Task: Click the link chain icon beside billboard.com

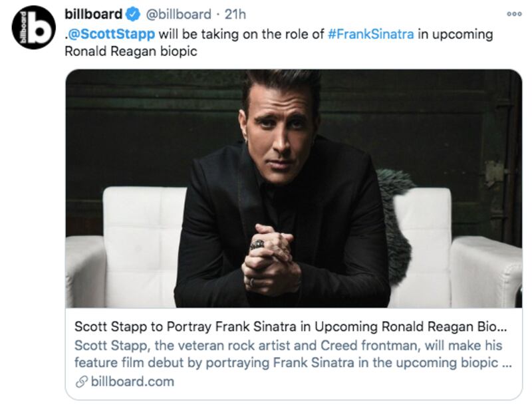Action: click(x=80, y=382)
